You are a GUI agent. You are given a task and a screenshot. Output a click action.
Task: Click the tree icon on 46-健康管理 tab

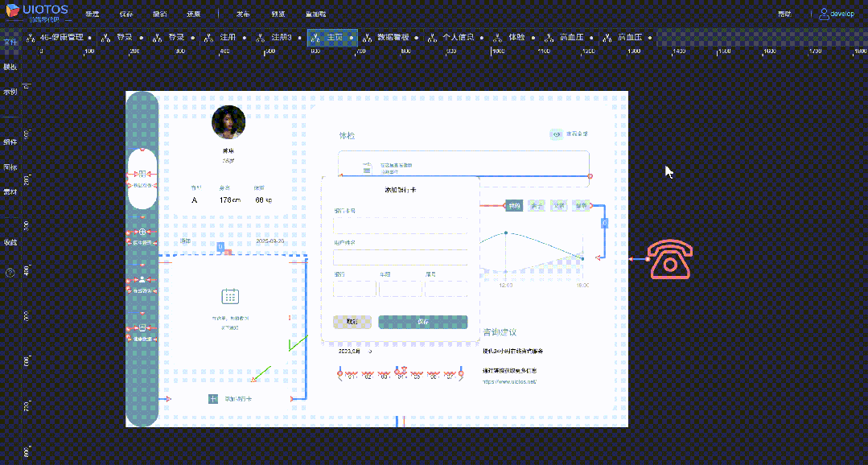coord(31,38)
